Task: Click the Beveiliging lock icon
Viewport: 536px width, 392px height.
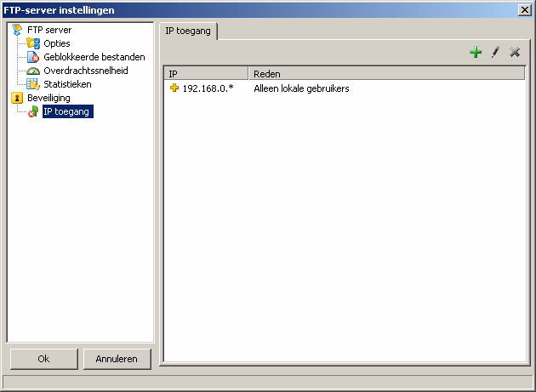Action: (17, 98)
